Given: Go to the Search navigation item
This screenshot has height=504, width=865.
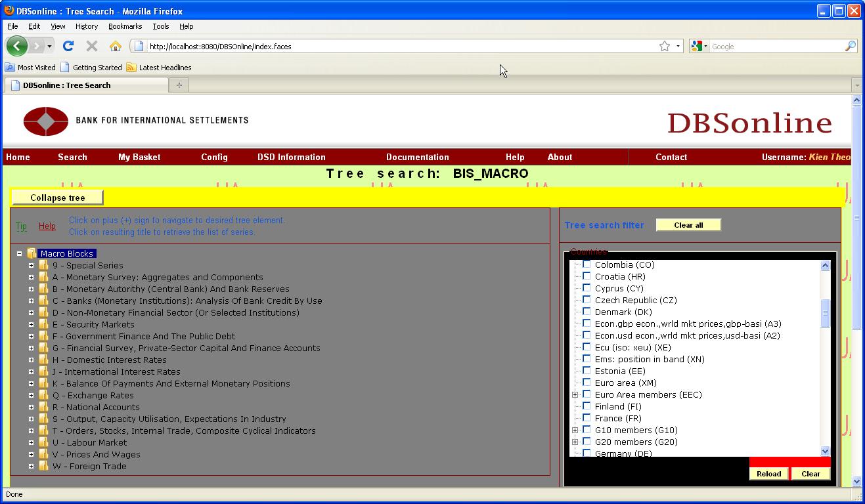Looking at the screenshot, I should (x=72, y=157).
